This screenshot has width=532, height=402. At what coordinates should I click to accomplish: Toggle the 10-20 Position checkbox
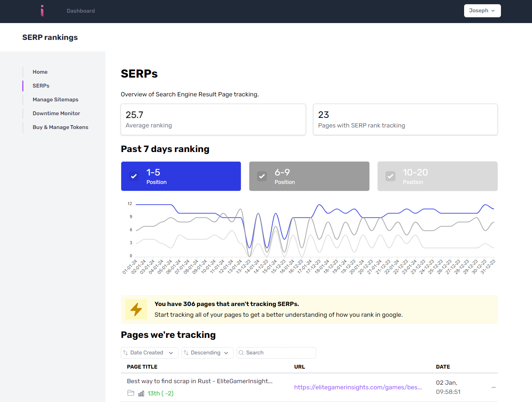coord(390,176)
